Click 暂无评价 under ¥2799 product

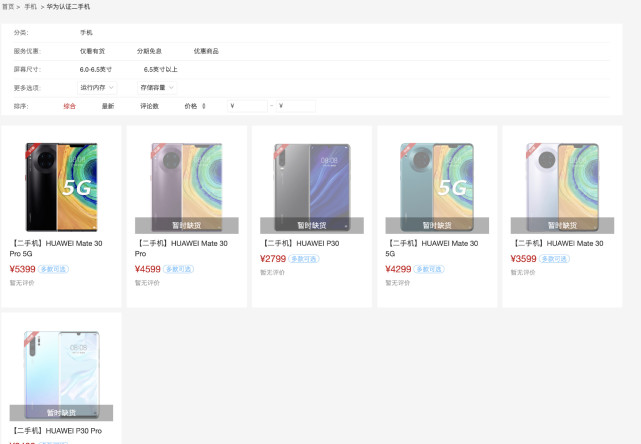273,272
